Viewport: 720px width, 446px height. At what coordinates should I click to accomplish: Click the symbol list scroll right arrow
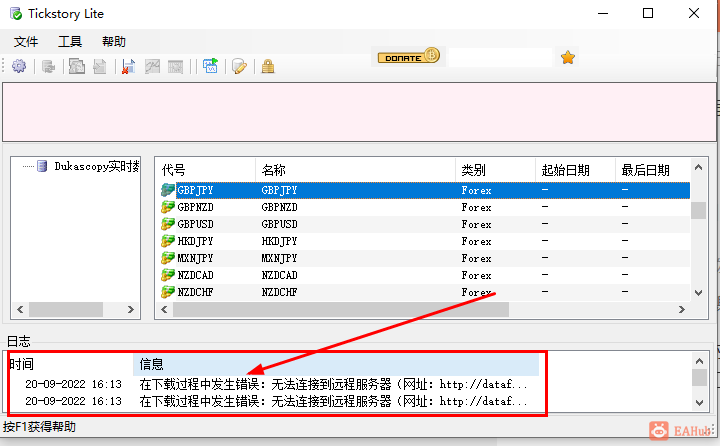pos(681,310)
